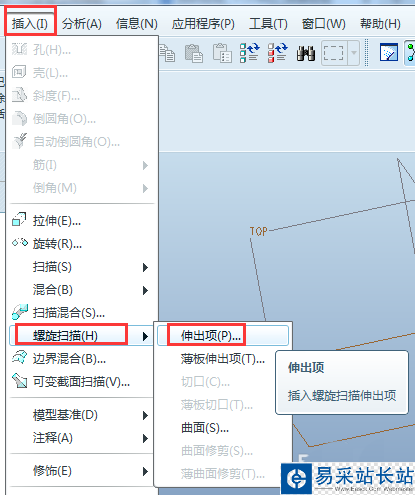This screenshot has height=495, width=415.
Task: Open the 工具(T) menu
Action: pos(268,24)
